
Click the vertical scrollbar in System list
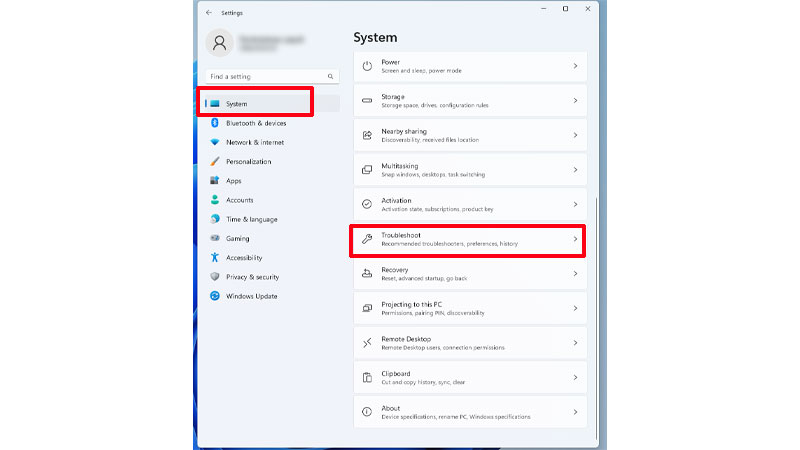(596, 318)
